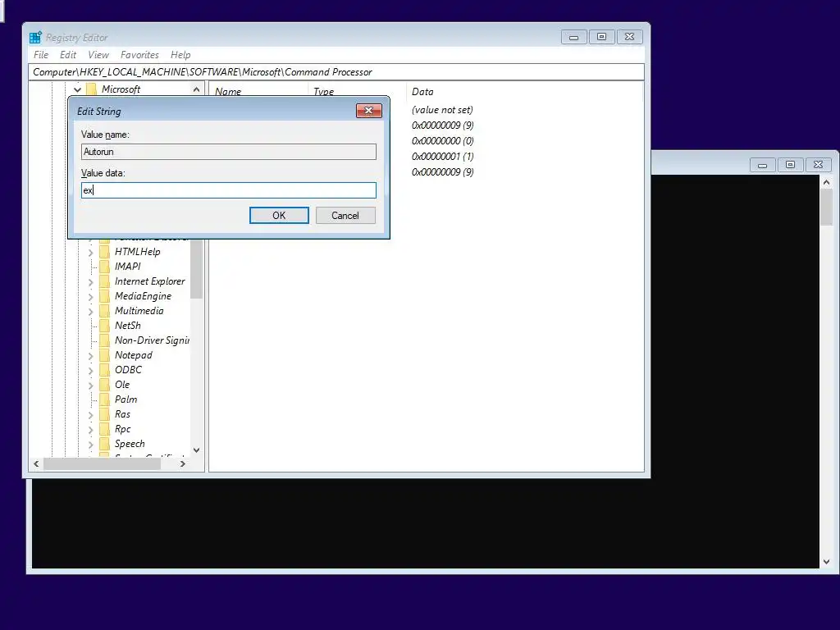Screen dimensions: 840x630
Task: Select the IMAPI folder icon
Action: pyautogui.click(x=104, y=267)
